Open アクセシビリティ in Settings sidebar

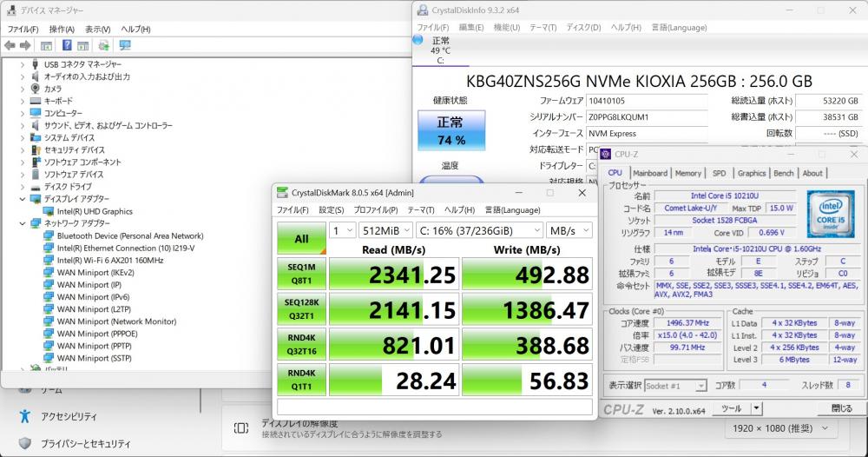pyautogui.click(x=69, y=416)
